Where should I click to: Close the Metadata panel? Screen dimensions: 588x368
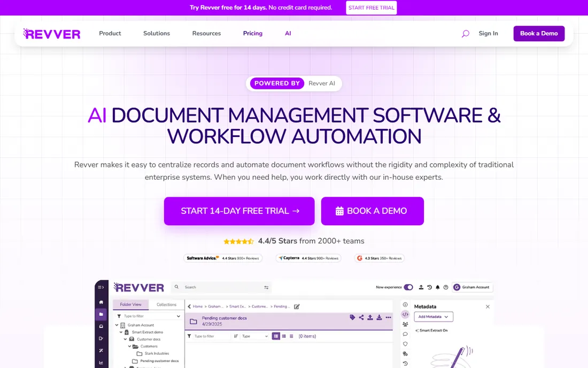tap(488, 307)
